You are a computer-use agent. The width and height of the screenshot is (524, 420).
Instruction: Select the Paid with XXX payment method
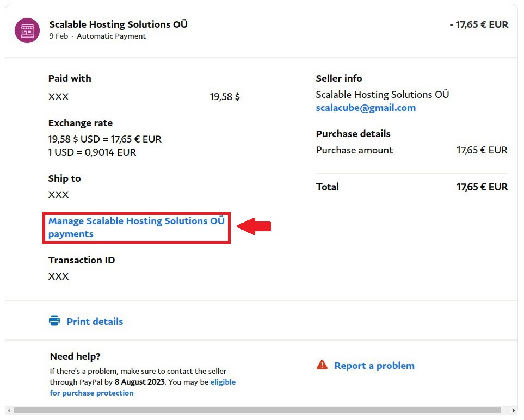[x=58, y=97]
